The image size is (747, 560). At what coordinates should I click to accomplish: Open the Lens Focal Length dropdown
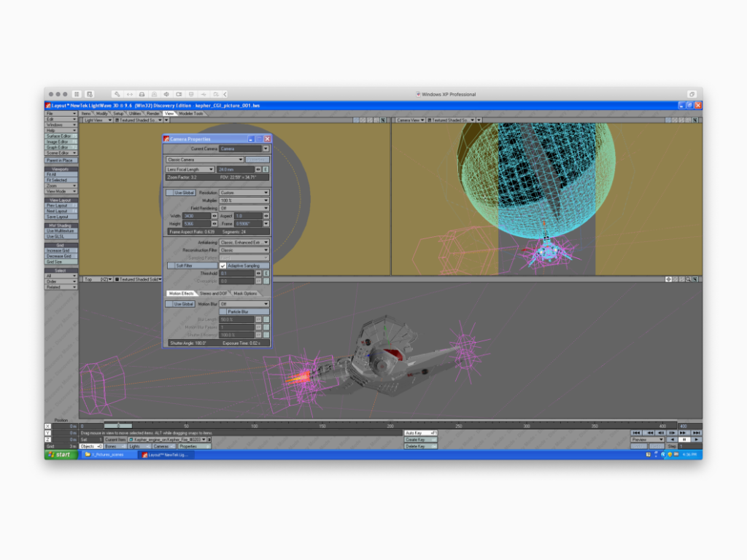(x=190, y=169)
